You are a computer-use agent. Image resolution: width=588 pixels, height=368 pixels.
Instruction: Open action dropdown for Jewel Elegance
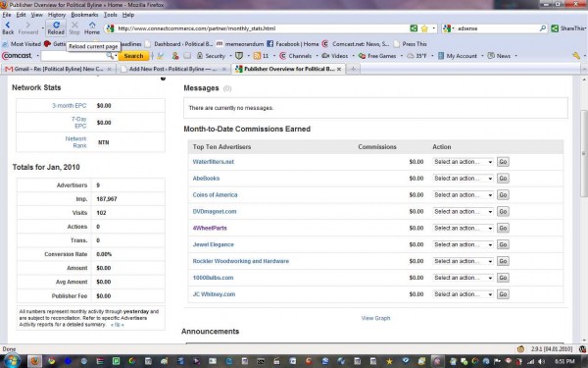point(464,244)
